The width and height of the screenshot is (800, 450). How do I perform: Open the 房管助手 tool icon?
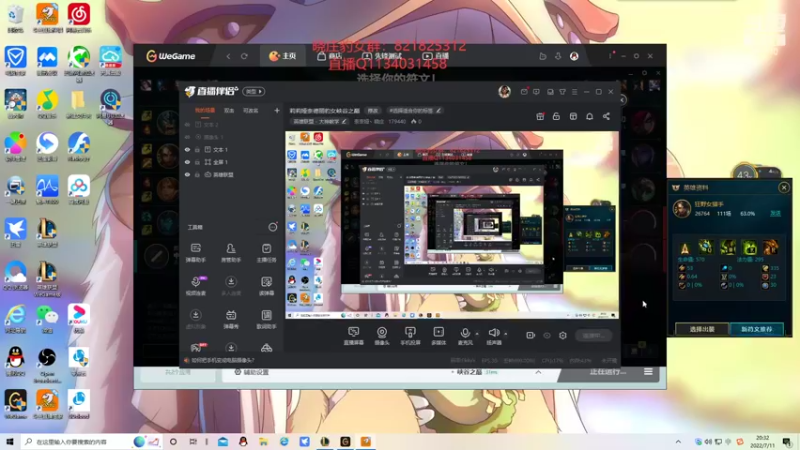click(x=231, y=252)
